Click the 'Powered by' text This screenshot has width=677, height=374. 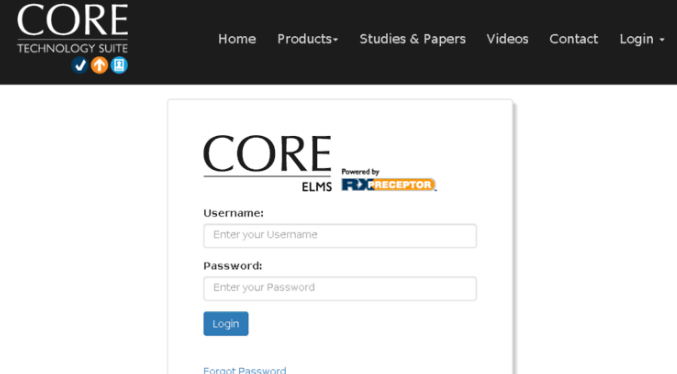[360, 171]
